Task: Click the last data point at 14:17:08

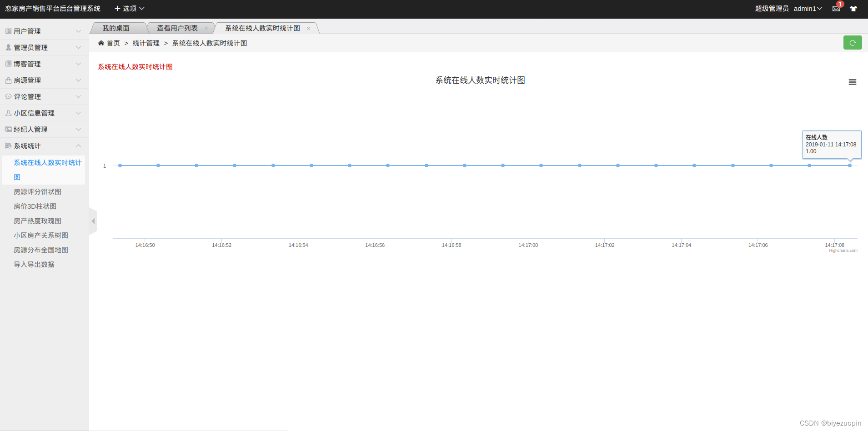Action: 850,165
